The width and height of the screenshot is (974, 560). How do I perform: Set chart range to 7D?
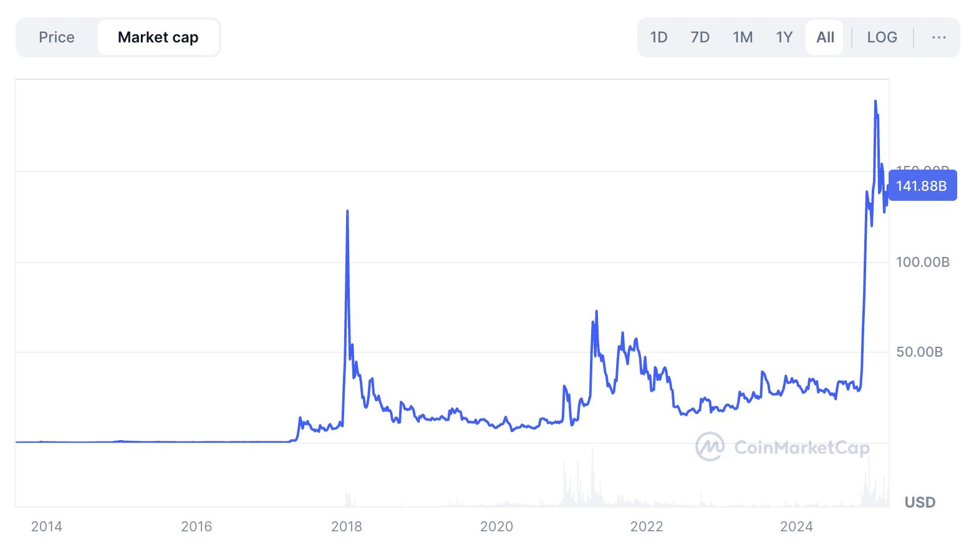(700, 37)
